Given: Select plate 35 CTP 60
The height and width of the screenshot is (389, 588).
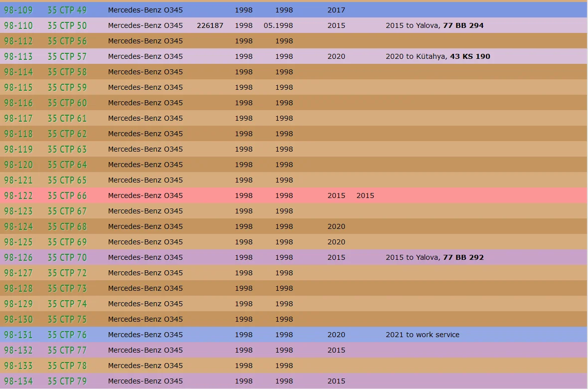Looking at the screenshot, I should (67, 103).
